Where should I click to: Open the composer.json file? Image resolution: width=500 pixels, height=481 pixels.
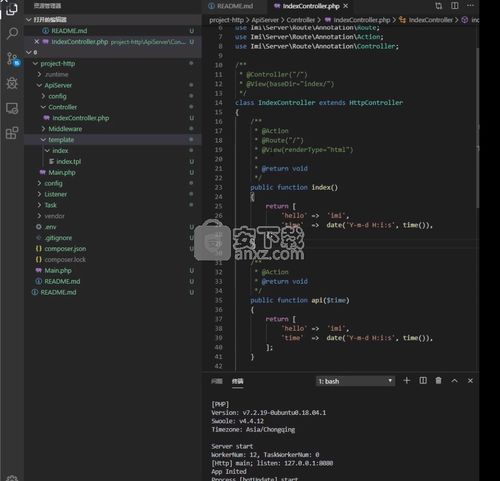pyautogui.click(x=113, y=249)
